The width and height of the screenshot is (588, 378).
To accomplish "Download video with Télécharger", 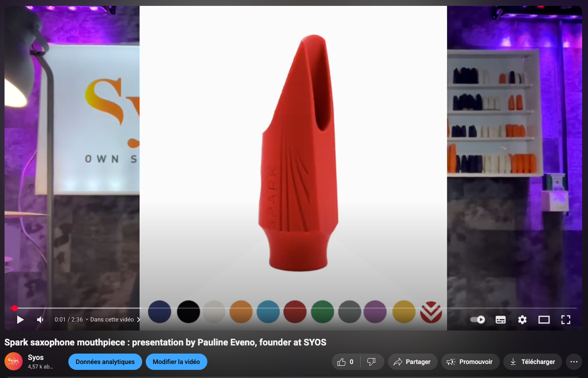I will [532, 362].
